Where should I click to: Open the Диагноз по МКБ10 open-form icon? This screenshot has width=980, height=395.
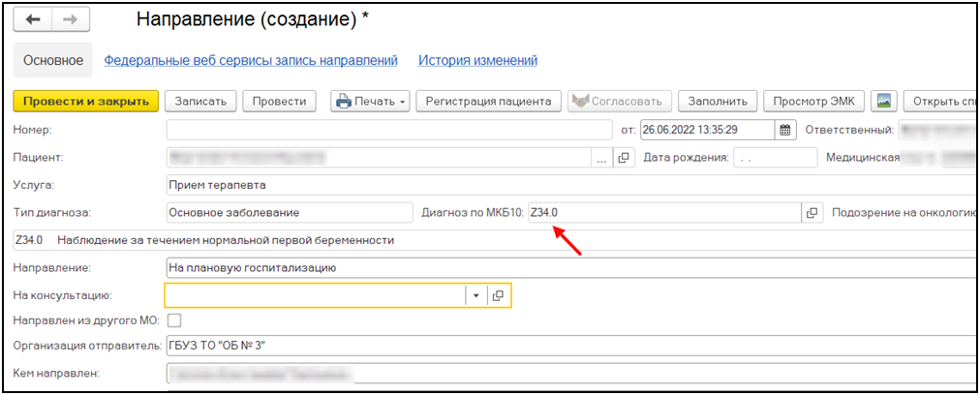812,212
